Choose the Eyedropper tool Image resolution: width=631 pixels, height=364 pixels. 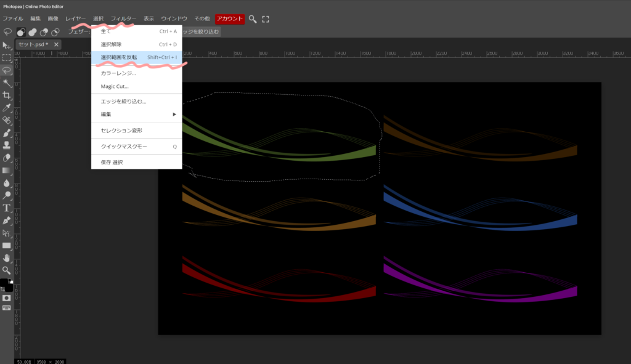click(x=7, y=108)
